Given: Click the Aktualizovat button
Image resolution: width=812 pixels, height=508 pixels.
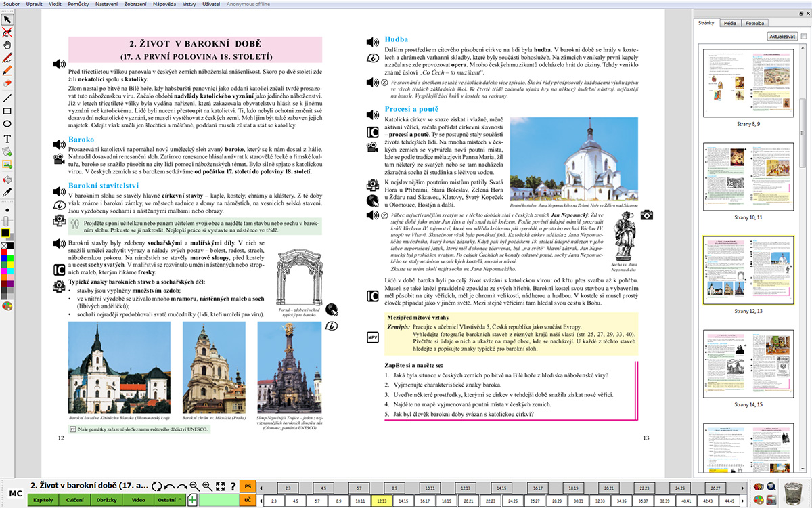Looking at the screenshot, I should click(x=782, y=36).
